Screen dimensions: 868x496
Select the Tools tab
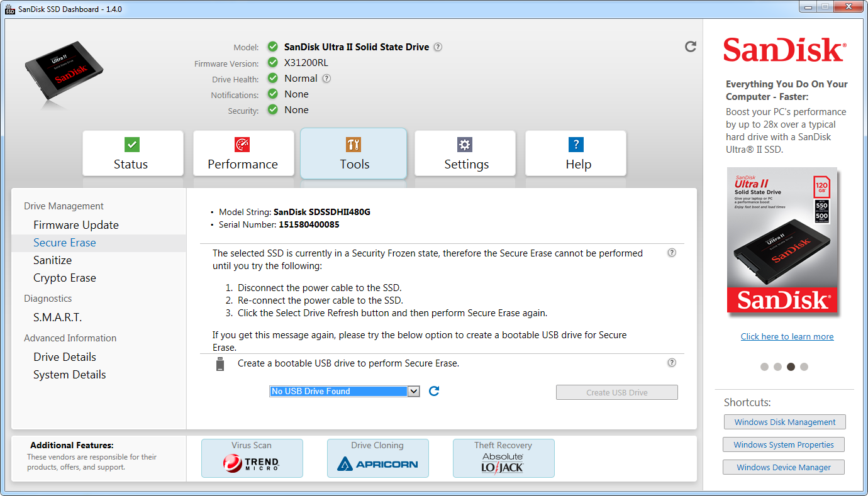click(353, 153)
